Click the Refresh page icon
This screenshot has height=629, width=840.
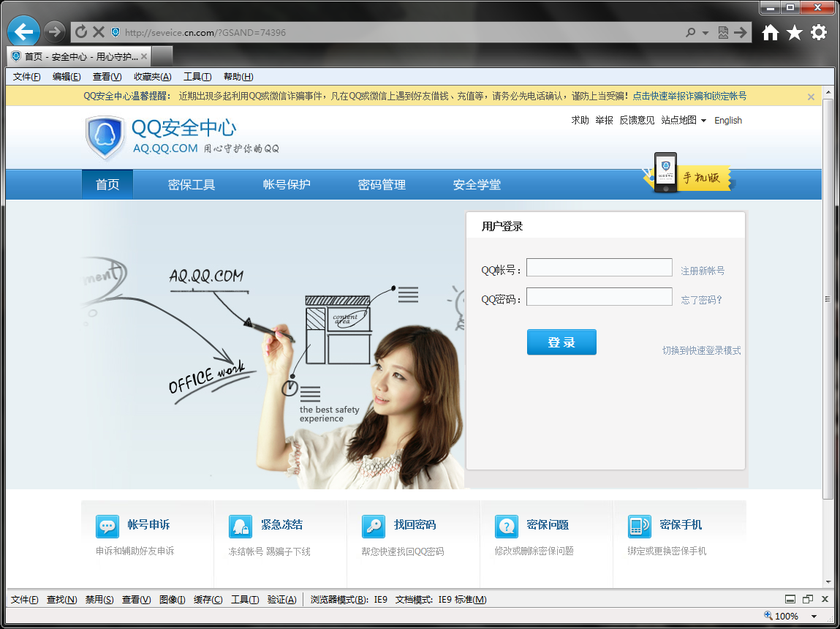81,32
